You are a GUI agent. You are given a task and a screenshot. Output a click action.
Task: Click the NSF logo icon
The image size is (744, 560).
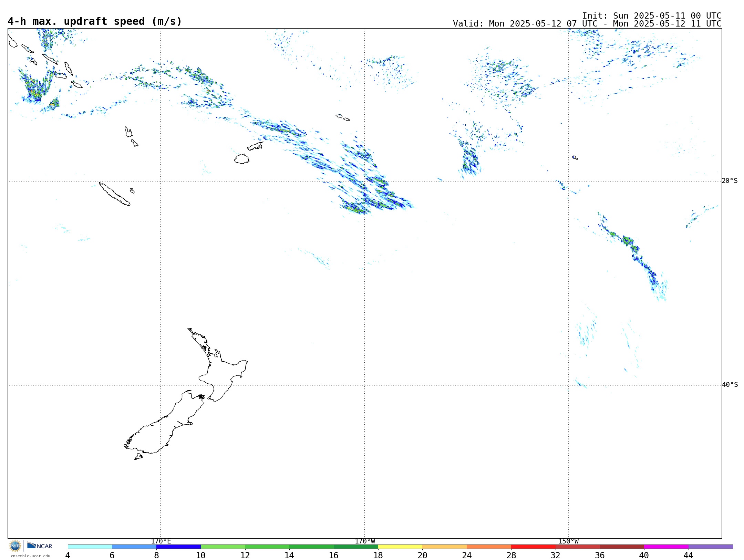pyautogui.click(x=15, y=546)
